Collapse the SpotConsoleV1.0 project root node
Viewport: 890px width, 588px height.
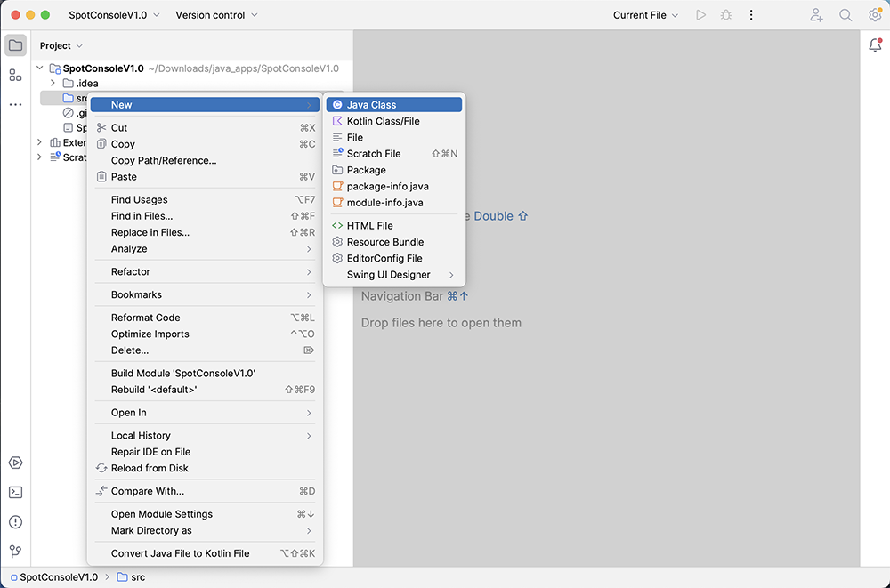[x=39, y=68]
